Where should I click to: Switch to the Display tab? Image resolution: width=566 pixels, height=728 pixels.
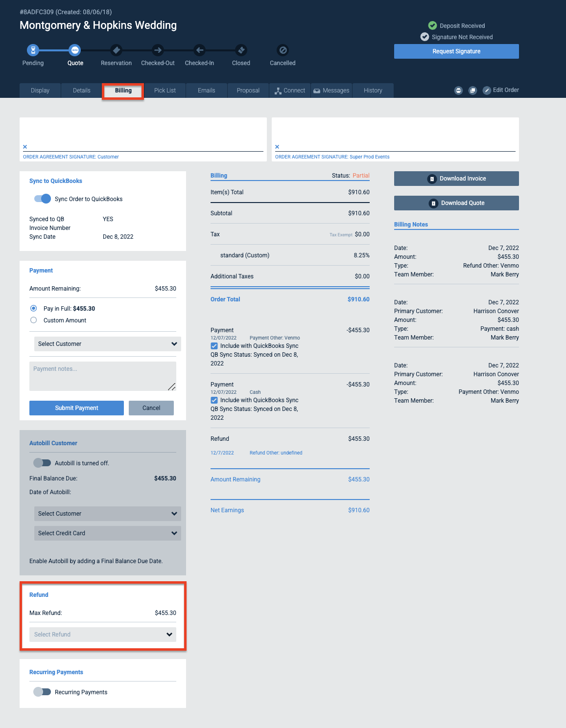click(40, 91)
